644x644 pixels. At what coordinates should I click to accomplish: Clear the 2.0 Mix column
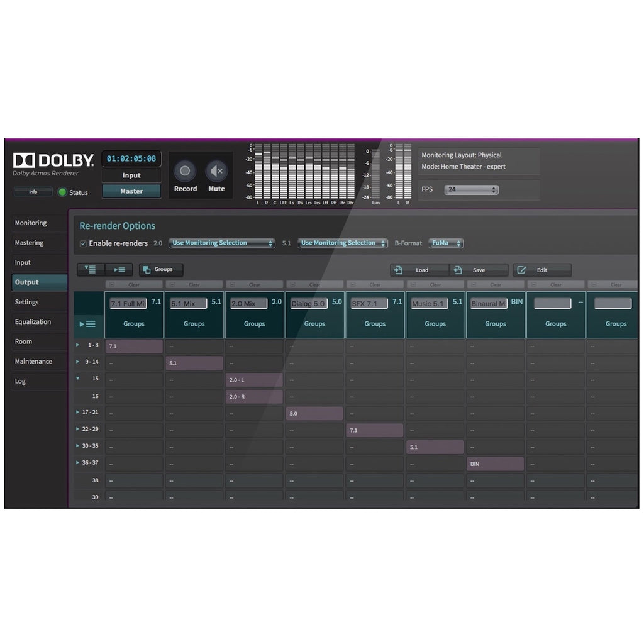[254, 285]
